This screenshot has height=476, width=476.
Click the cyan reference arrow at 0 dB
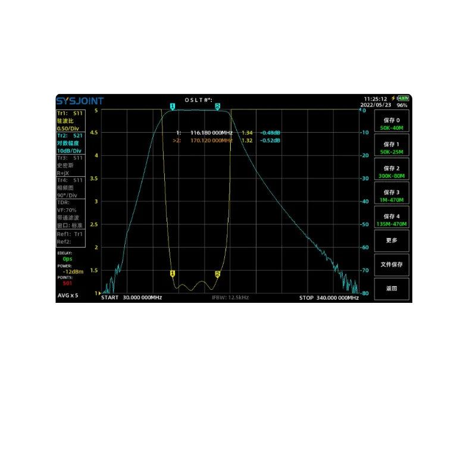pos(361,110)
